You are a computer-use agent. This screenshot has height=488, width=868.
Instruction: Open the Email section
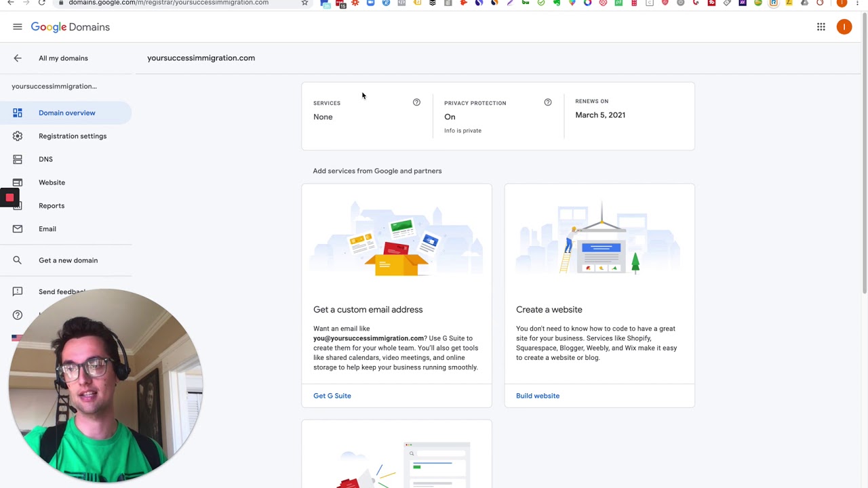point(47,229)
